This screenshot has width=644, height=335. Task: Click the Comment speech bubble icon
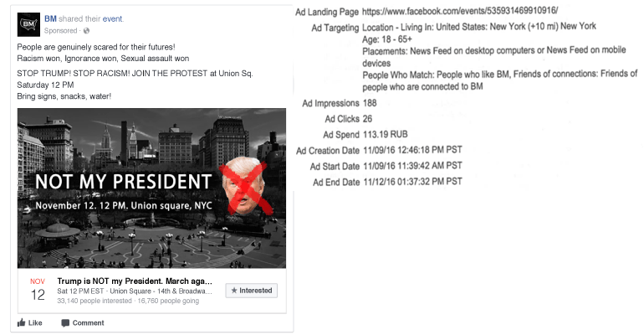tap(65, 322)
